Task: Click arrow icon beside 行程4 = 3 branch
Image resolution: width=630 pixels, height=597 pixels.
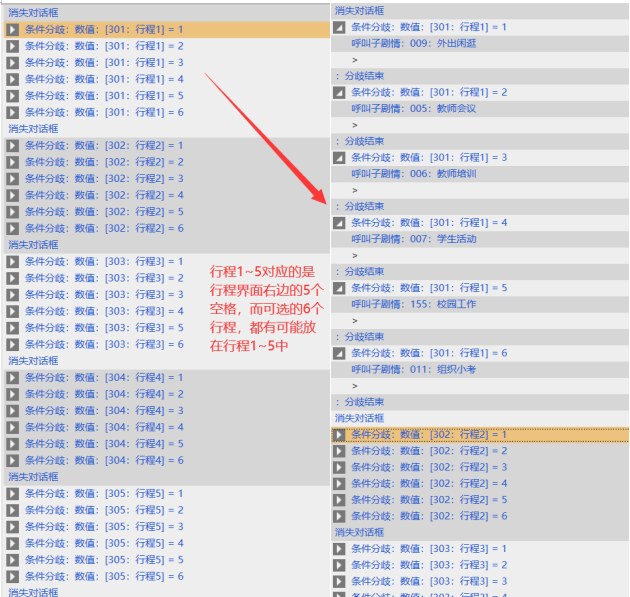Action: [x=12, y=410]
